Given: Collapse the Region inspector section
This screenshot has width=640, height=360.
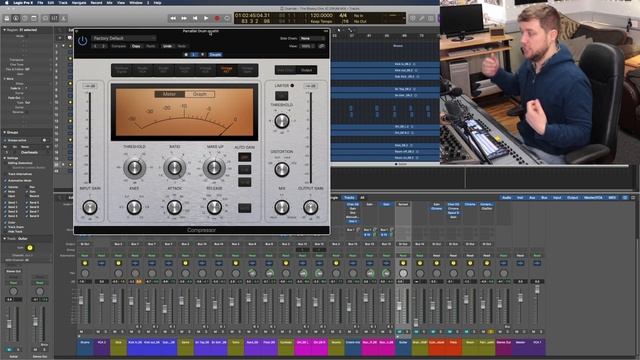Looking at the screenshot, I should [4, 30].
